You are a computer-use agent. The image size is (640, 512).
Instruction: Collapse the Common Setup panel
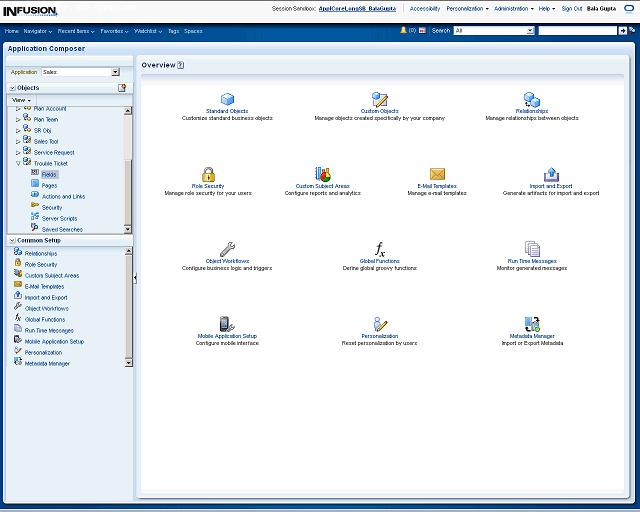click(11, 240)
